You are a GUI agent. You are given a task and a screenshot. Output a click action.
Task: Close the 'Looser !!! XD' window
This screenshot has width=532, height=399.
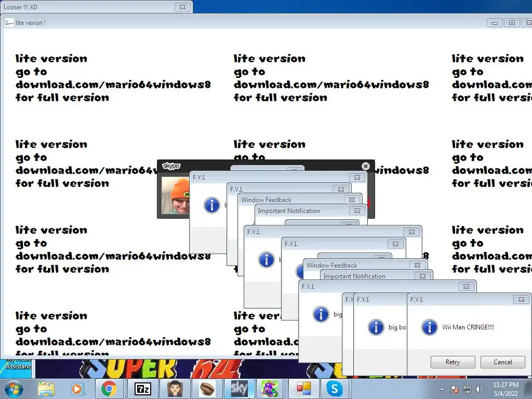click(x=182, y=7)
